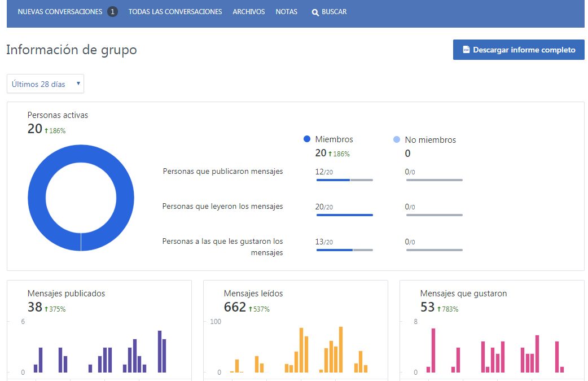Open the Nuevas Conversaciones tab

[60, 12]
